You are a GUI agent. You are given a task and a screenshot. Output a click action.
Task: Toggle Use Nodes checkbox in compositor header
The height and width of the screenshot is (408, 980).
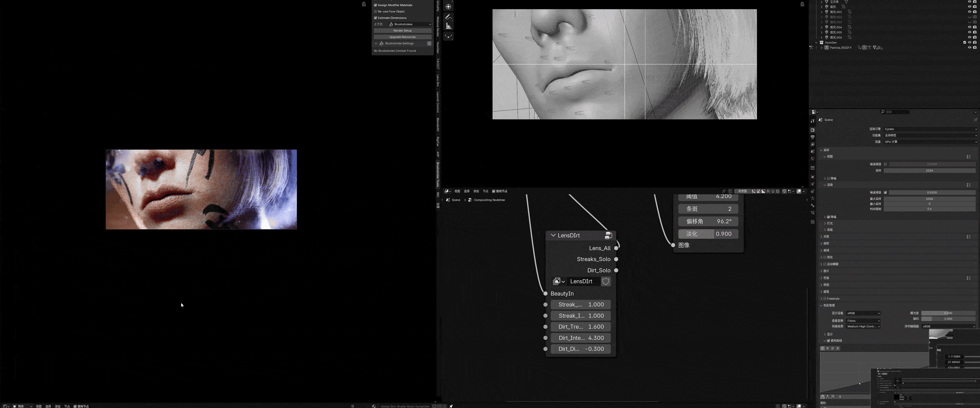click(493, 191)
